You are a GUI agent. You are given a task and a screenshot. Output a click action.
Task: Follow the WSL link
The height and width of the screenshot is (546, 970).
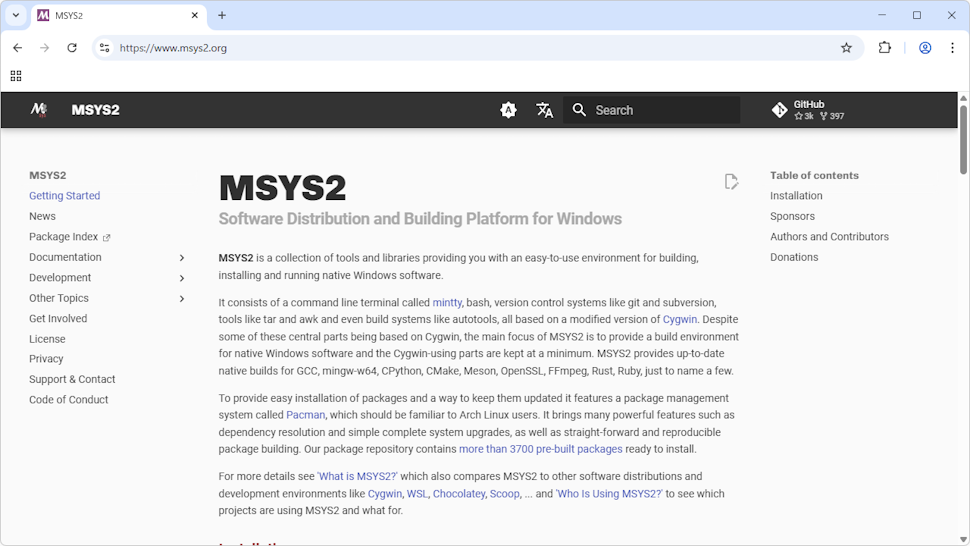tap(417, 493)
